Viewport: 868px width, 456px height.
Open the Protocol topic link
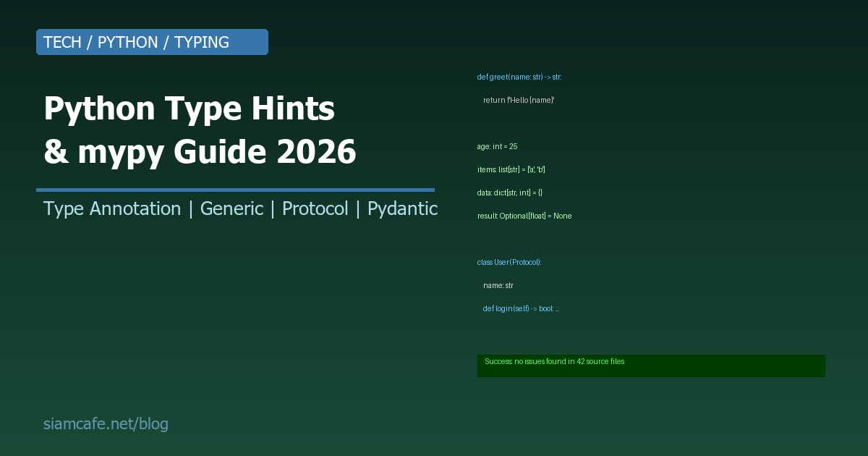pyautogui.click(x=315, y=209)
